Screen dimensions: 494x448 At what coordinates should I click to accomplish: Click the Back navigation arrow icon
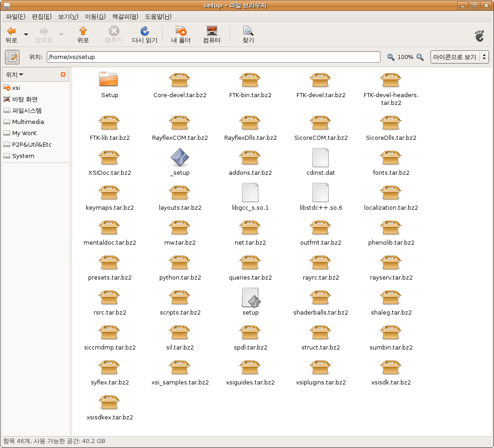11,31
